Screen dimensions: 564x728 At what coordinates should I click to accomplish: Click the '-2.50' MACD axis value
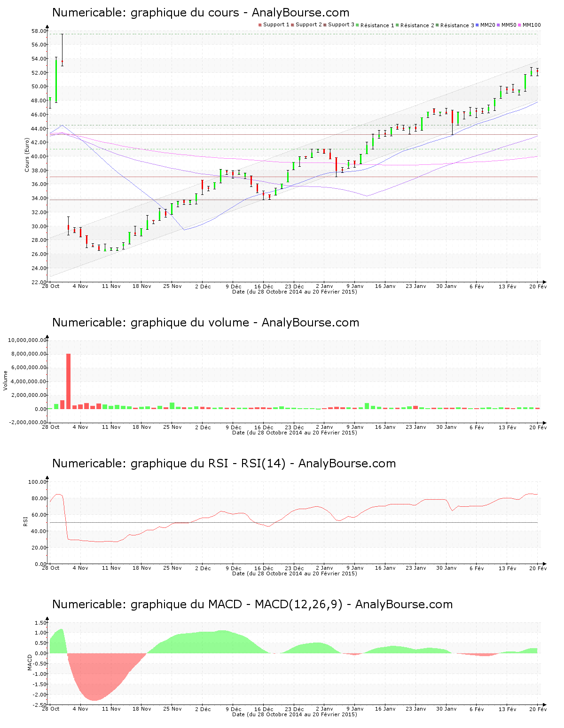[x=40, y=705]
